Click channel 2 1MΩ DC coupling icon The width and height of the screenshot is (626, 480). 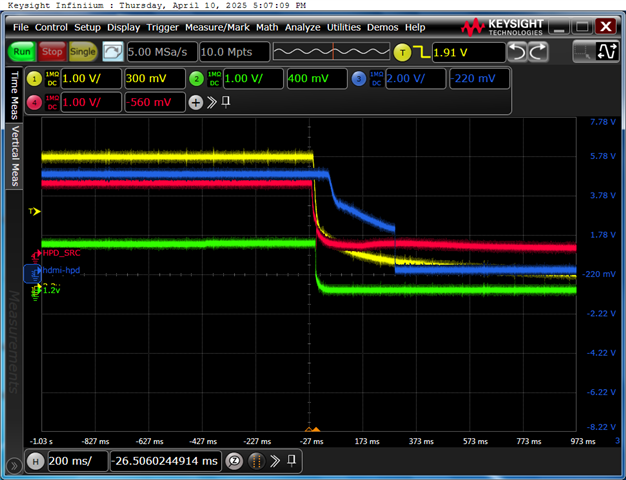214,79
